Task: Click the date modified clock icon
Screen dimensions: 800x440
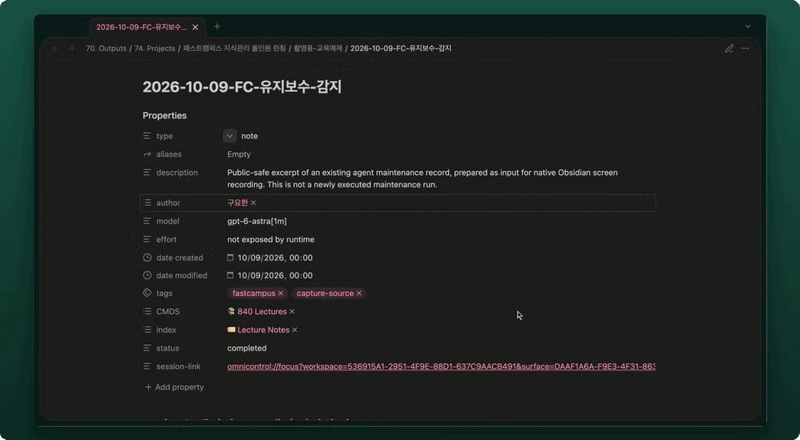Action: (147, 275)
